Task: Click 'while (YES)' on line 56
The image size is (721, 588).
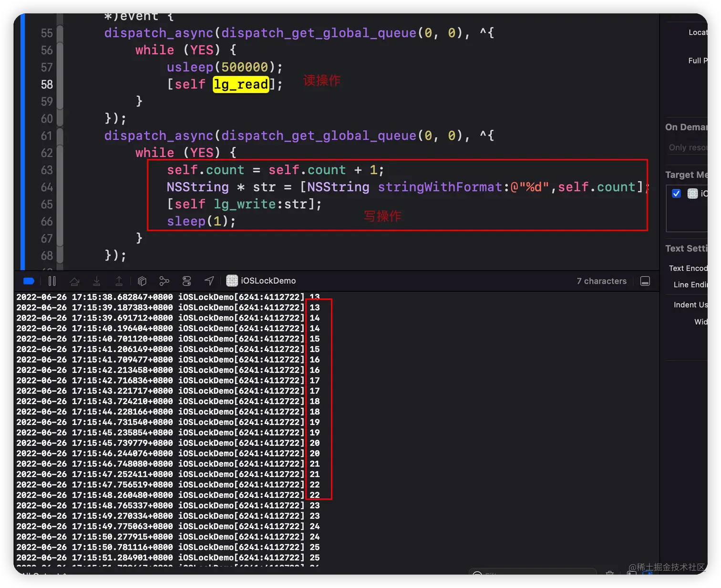Action: (178, 50)
